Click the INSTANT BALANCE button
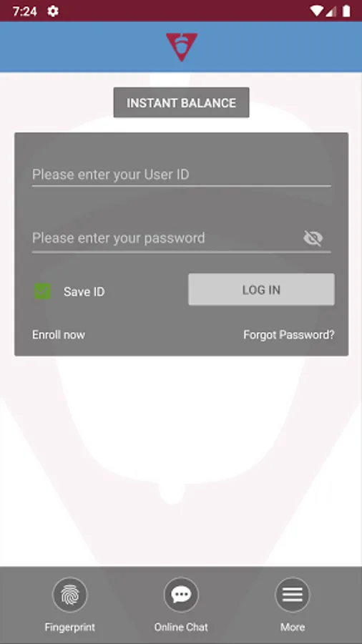The height and width of the screenshot is (644, 362). pyautogui.click(x=182, y=102)
